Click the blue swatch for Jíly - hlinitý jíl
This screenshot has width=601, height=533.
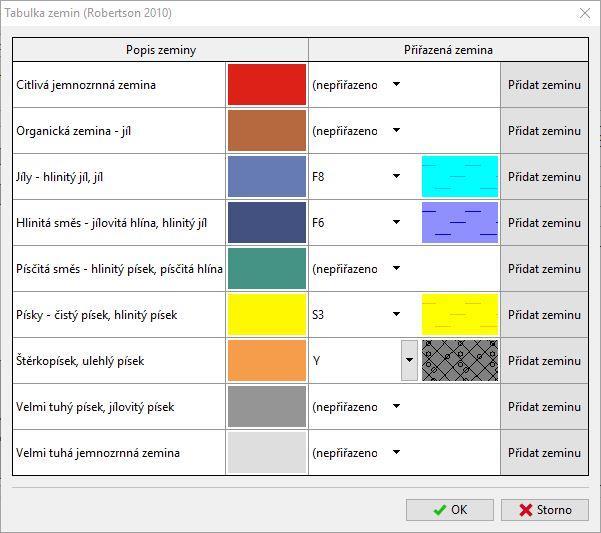click(x=267, y=176)
